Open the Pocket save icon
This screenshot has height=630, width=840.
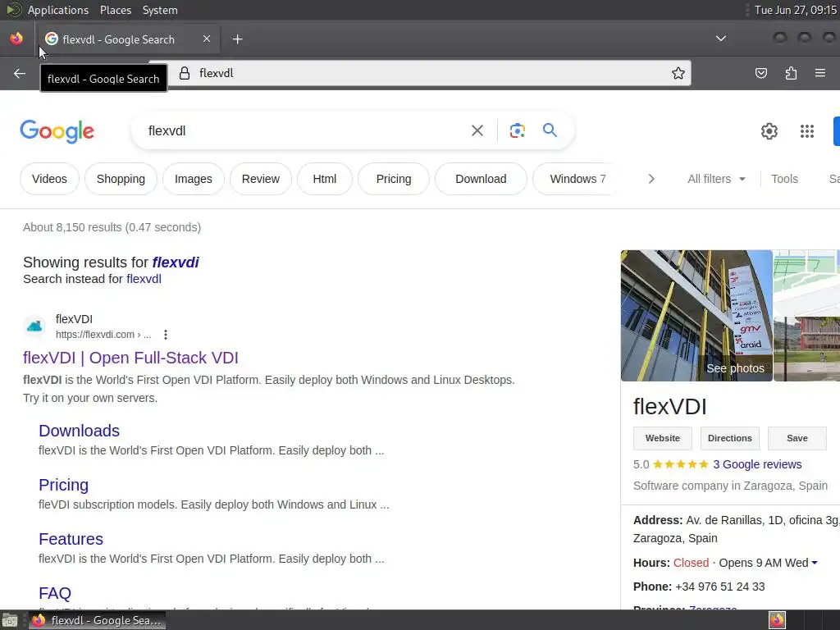761,73
